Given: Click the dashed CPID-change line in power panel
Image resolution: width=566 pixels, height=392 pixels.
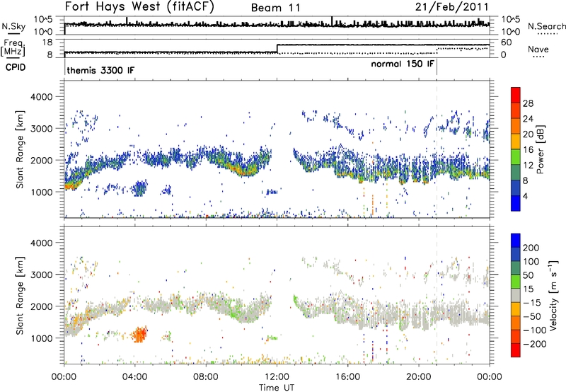Looking at the screenshot, I should tap(437, 149).
